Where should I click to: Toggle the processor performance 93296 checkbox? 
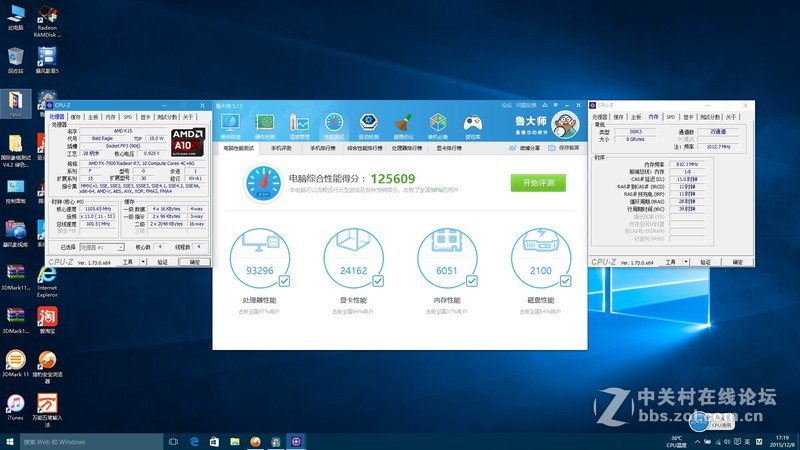[284, 281]
